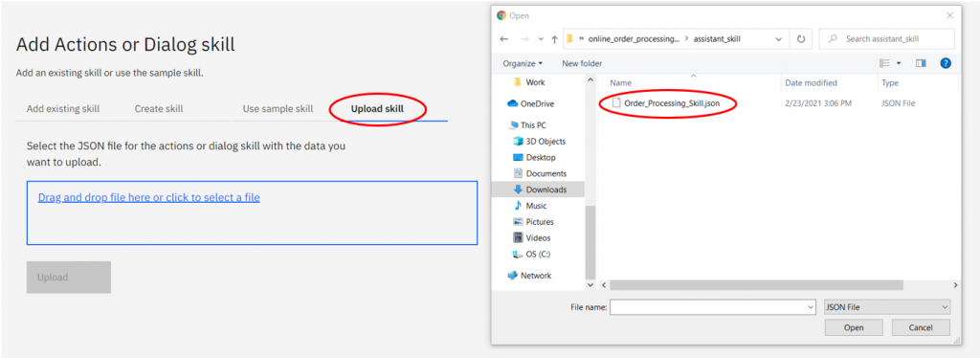
Task: Select Work folder in navigation pane
Action: (528, 82)
